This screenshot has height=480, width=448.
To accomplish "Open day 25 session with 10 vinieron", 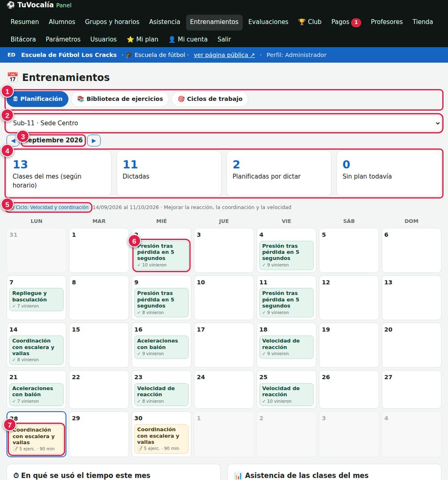I will [286, 394].
